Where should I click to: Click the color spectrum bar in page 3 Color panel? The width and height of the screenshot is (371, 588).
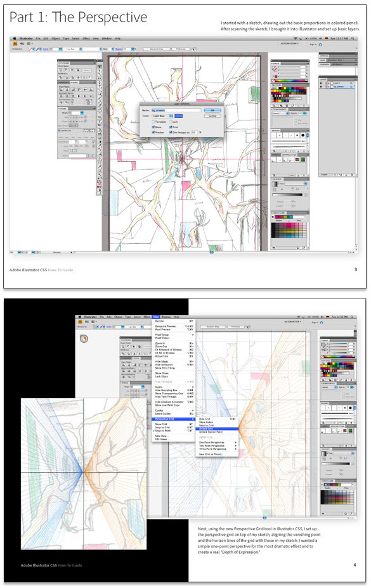(290, 80)
